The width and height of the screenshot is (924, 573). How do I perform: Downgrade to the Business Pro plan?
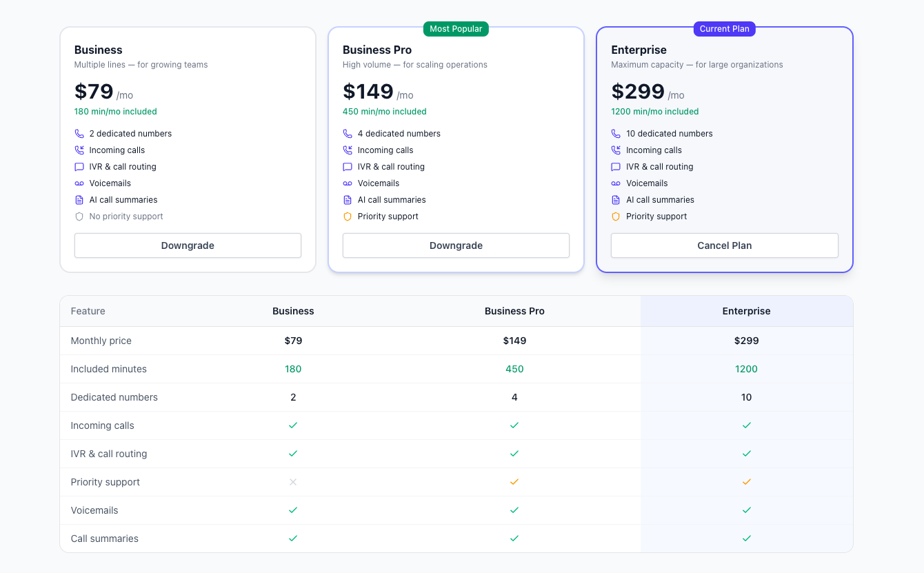tap(456, 245)
